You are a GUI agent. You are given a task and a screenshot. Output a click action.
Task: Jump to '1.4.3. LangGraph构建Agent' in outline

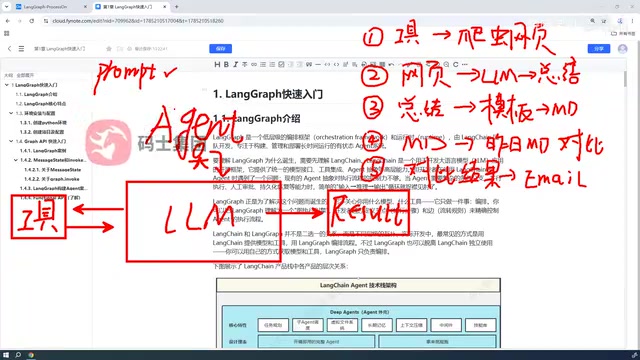click(x=53, y=188)
